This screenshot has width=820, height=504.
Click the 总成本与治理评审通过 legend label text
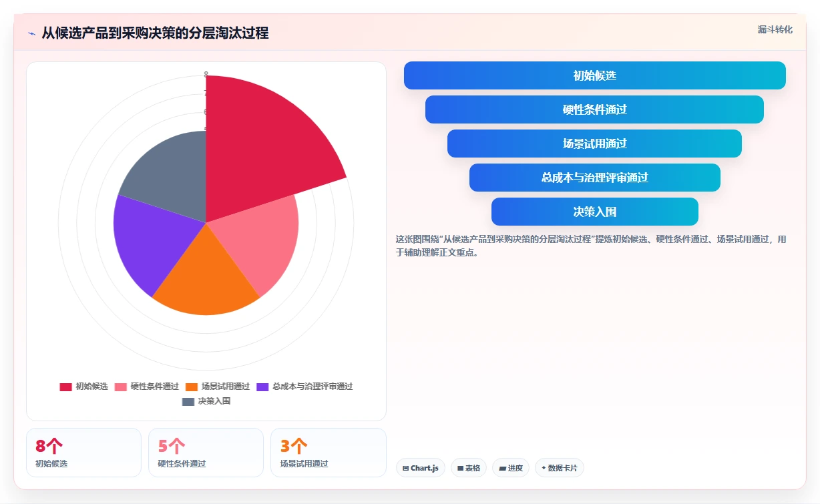313,387
